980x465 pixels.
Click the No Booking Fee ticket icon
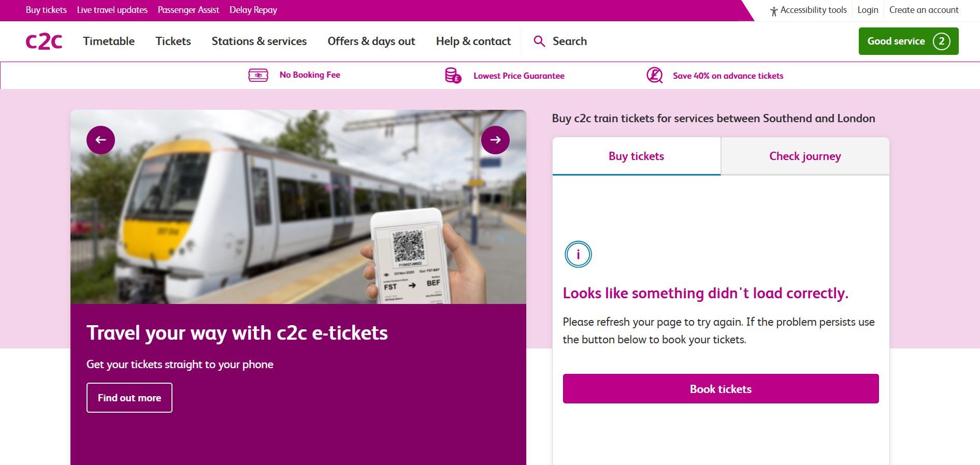point(258,75)
